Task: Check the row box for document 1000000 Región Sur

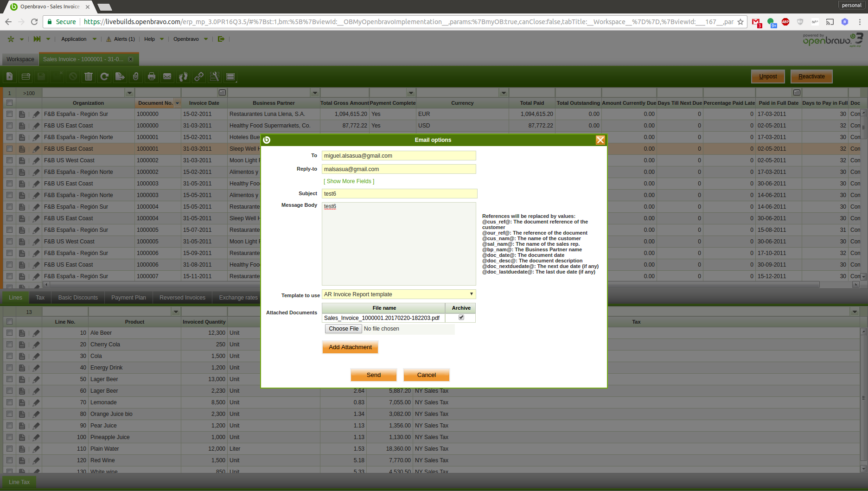Action: [9, 114]
